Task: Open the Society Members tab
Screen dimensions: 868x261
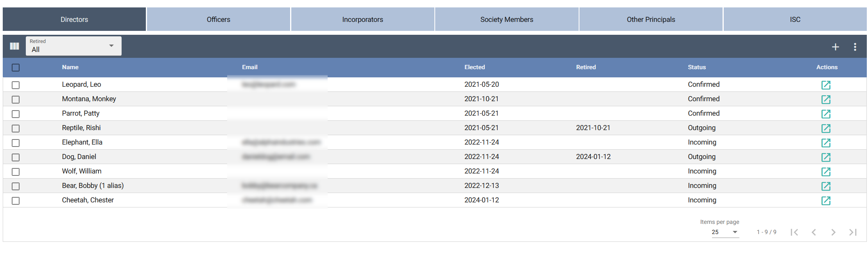Action: tap(506, 20)
